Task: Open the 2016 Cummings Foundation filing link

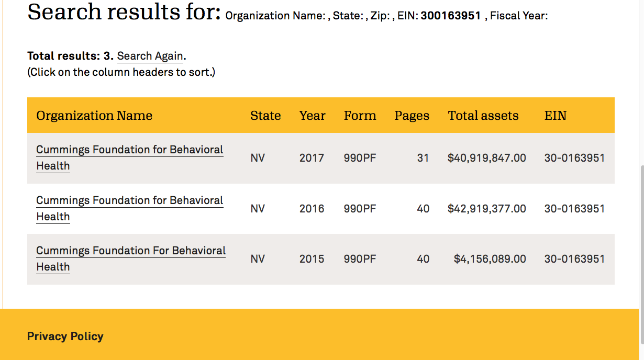Action: (x=129, y=201)
